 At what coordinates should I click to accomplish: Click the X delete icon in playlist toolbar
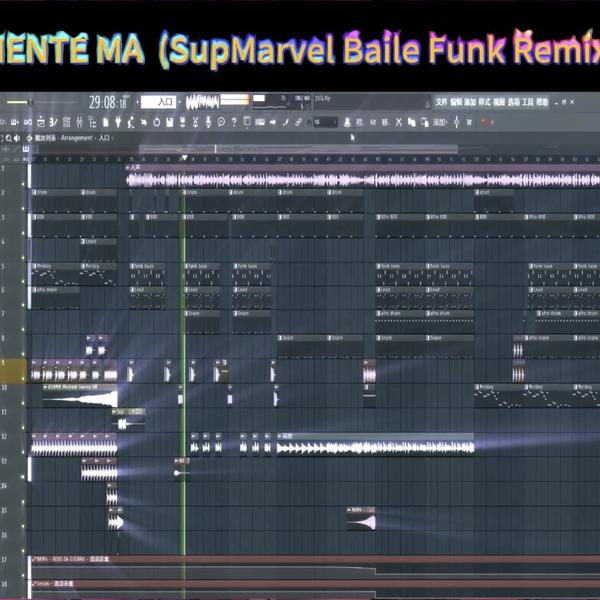[399, 122]
